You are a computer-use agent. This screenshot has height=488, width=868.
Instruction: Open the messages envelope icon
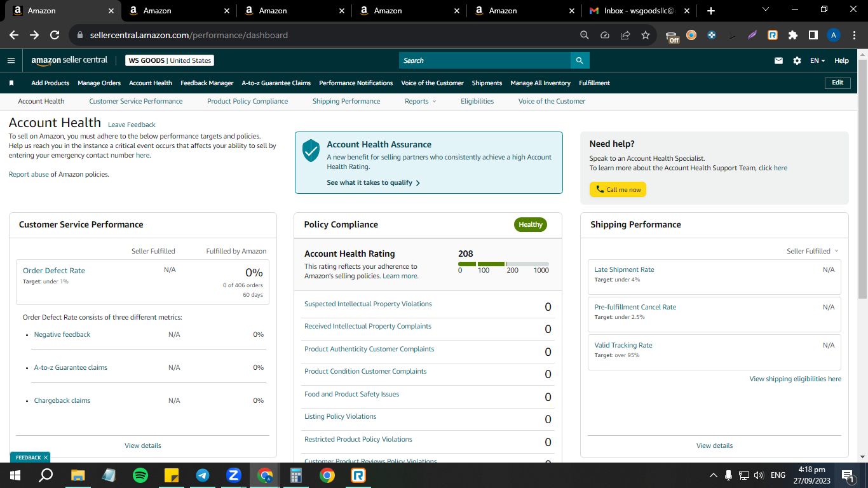[778, 60]
